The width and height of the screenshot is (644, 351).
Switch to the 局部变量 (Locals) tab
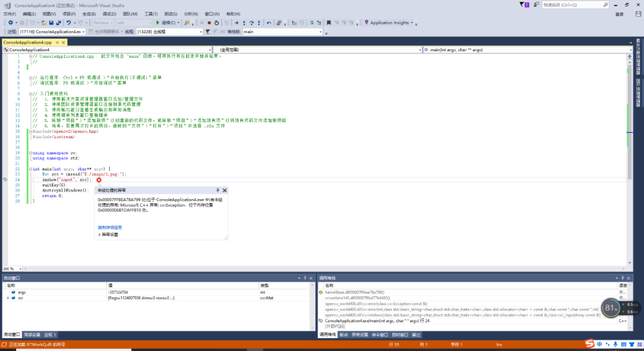[x=32, y=334]
